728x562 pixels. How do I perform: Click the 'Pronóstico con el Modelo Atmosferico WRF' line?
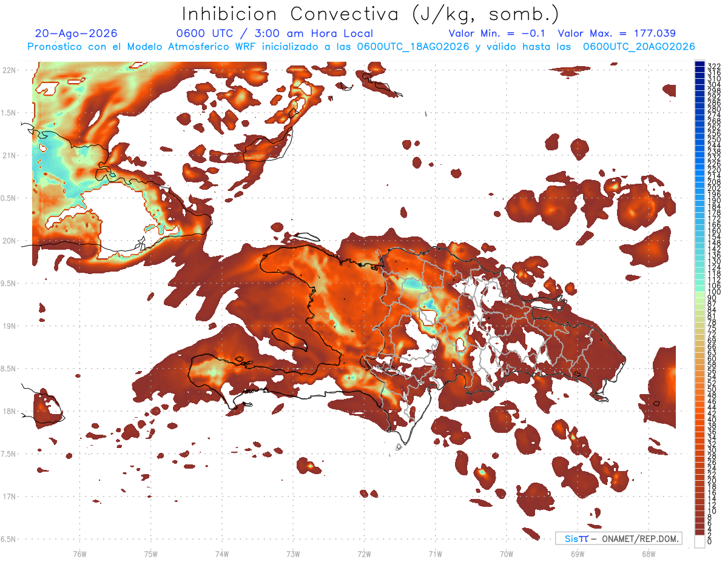coord(361,46)
